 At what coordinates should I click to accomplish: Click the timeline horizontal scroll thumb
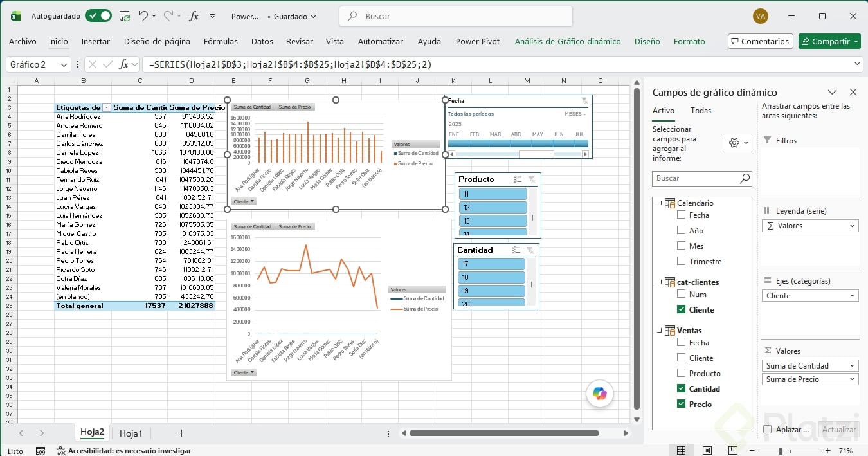point(536,154)
